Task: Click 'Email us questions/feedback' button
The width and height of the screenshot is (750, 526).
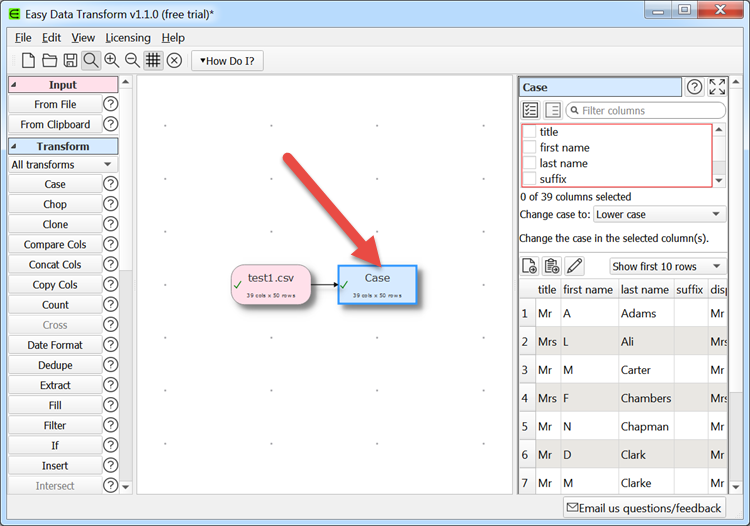Action: point(643,508)
